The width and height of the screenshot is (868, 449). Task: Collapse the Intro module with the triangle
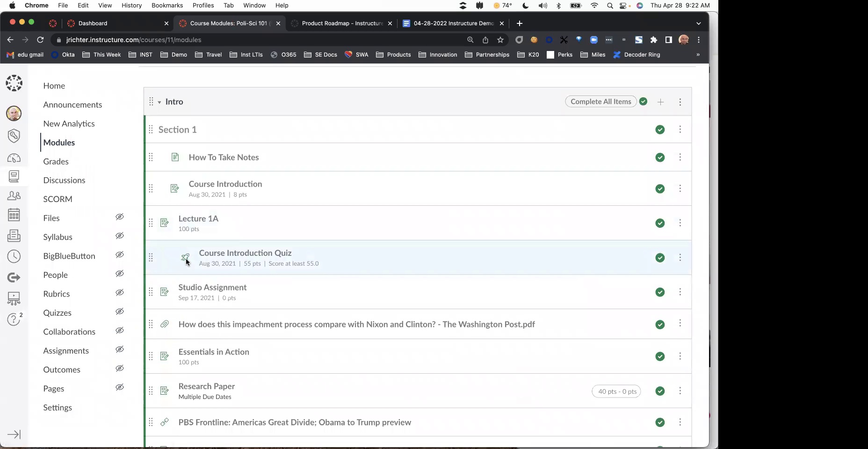(159, 102)
